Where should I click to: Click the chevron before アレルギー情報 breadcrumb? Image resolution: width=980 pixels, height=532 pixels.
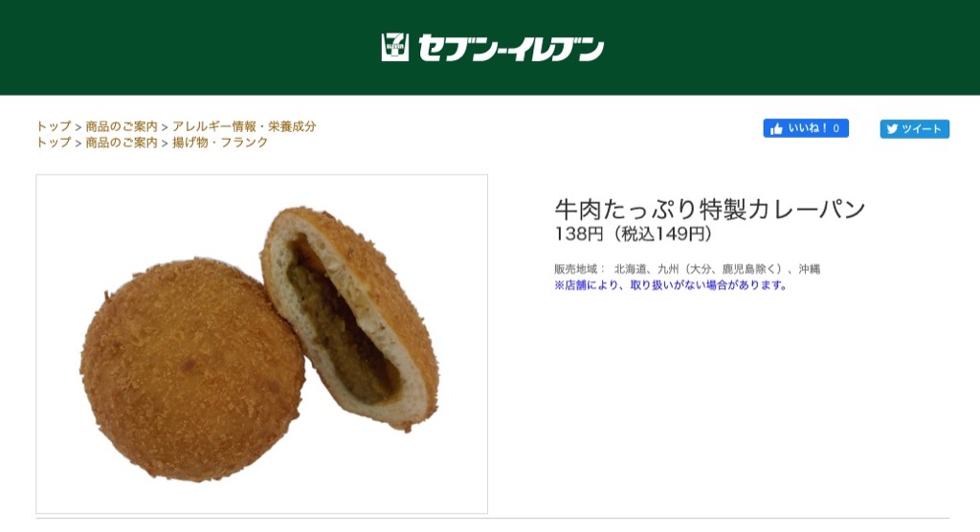pos(165,127)
